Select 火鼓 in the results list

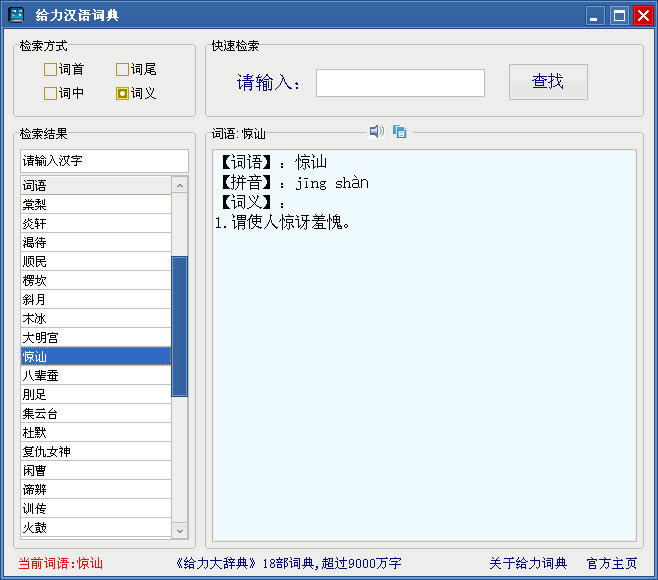(x=96, y=528)
